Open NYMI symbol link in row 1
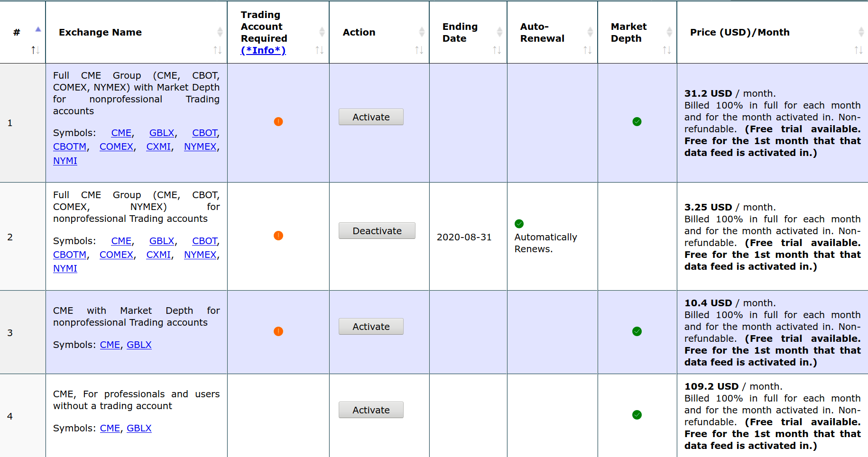868x457 pixels. 65,161
